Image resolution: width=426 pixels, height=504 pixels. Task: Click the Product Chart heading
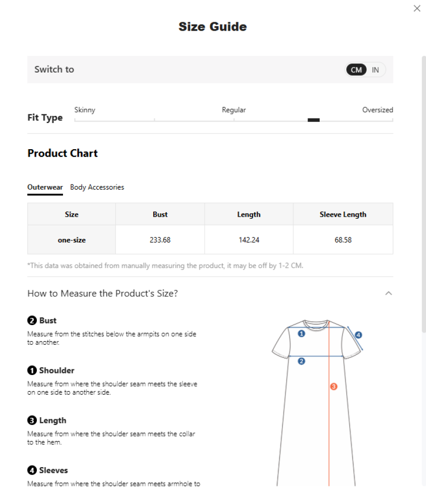point(63,153)
